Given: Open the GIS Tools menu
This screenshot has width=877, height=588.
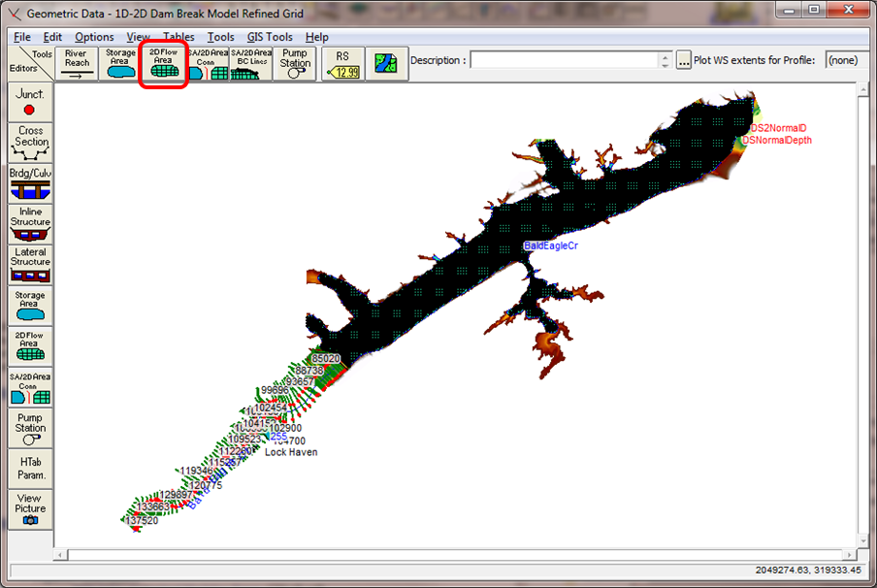Looking at the screenshot, I should pyautogui.click(x=270, y=37).
